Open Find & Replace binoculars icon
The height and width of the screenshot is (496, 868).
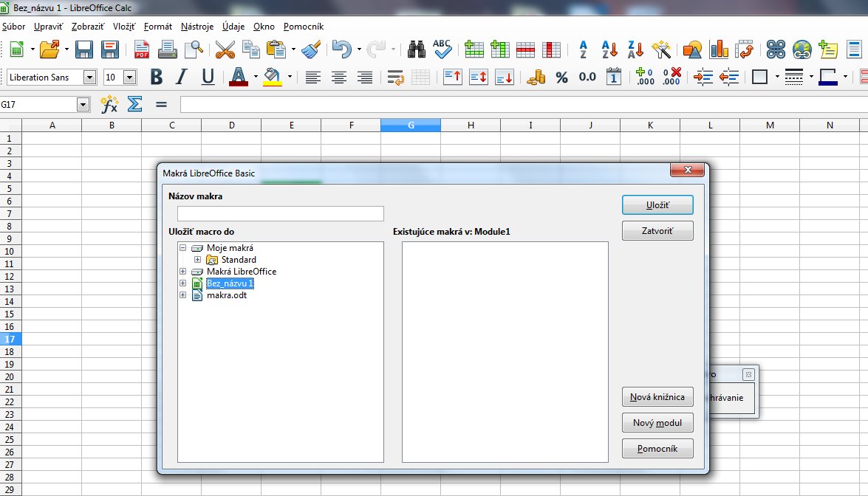(417, 49)
